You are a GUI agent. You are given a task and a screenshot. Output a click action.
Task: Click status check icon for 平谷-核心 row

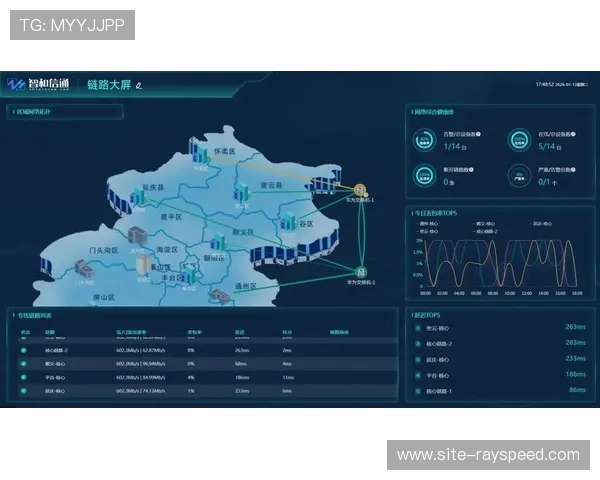point(24,377)
